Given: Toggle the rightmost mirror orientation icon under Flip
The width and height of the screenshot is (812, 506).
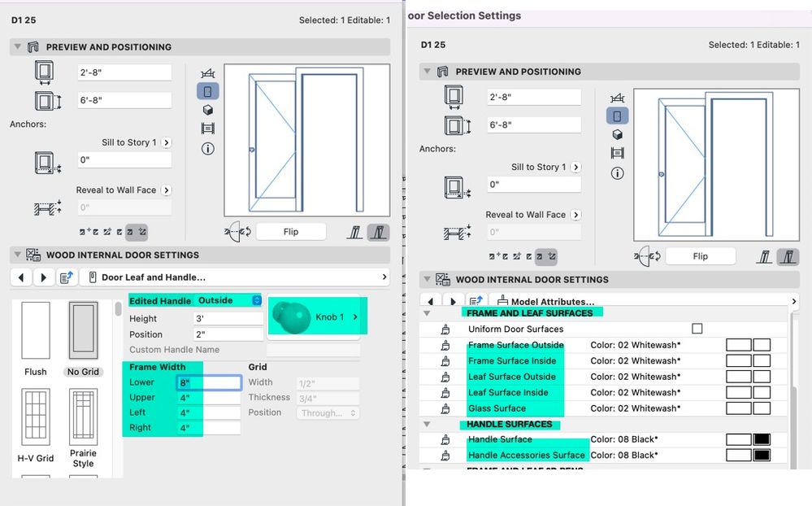Looking at the screenshot, I should tap(379, 232).
